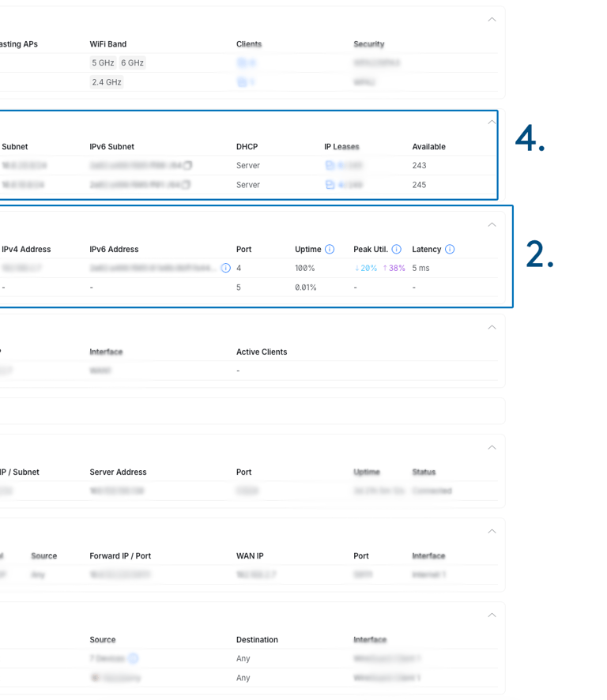607x700 pixels.
Task: Select port value 4
Action: point(239,269)
